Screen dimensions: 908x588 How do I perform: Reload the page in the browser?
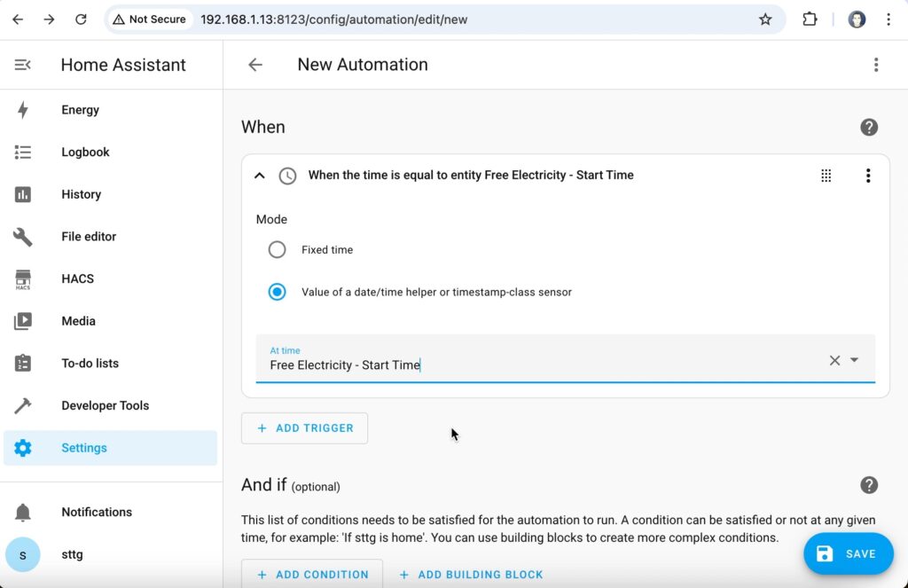pos(81,20)
